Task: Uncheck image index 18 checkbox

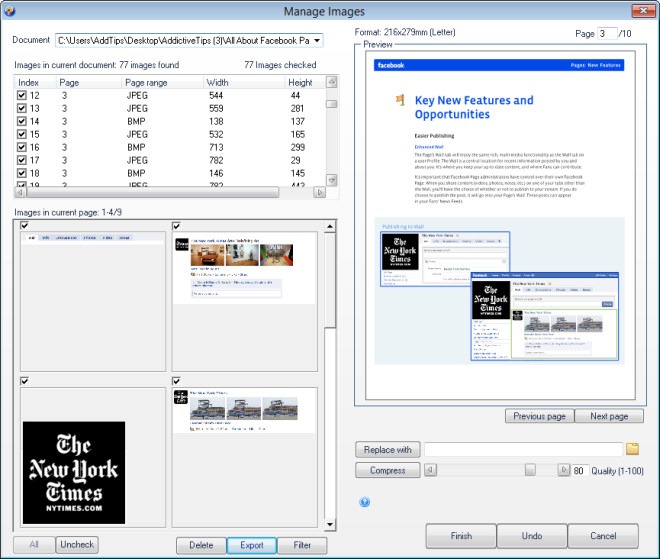Action: [x=22, y=173]
